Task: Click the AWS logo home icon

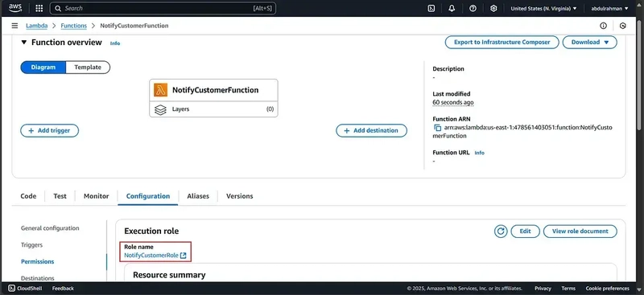Action: (15, 8)
